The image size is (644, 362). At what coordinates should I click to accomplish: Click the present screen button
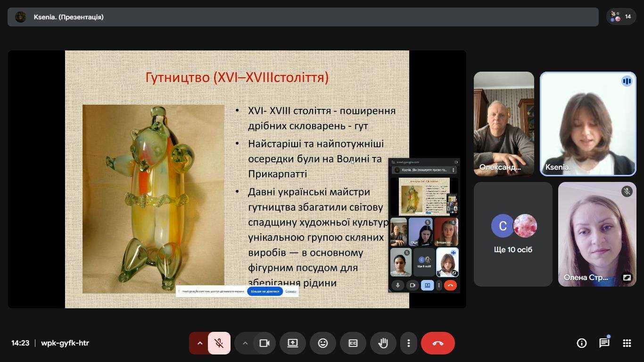[293, 343]
